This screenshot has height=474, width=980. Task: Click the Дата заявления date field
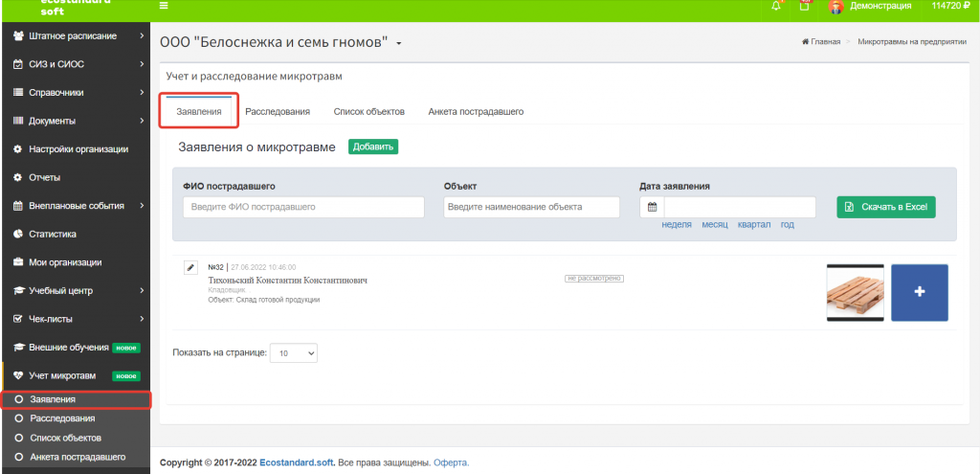pos(740,207)
